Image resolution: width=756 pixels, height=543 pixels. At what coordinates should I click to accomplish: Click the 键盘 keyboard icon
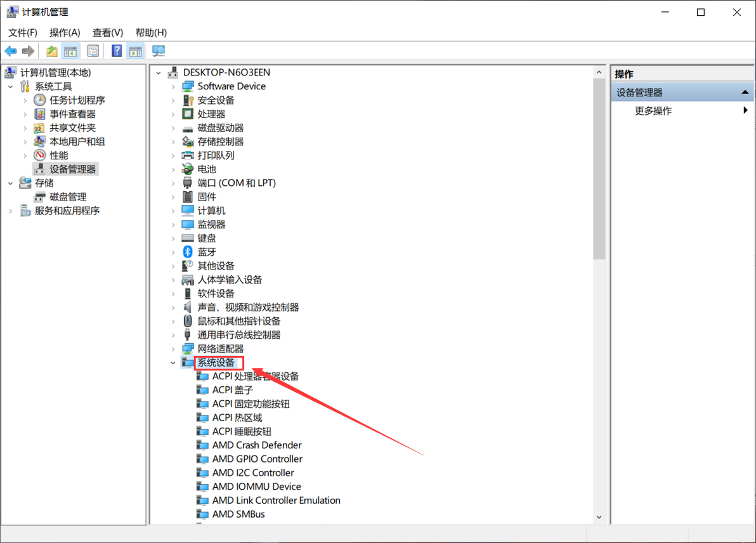click(x=188, y=239)
